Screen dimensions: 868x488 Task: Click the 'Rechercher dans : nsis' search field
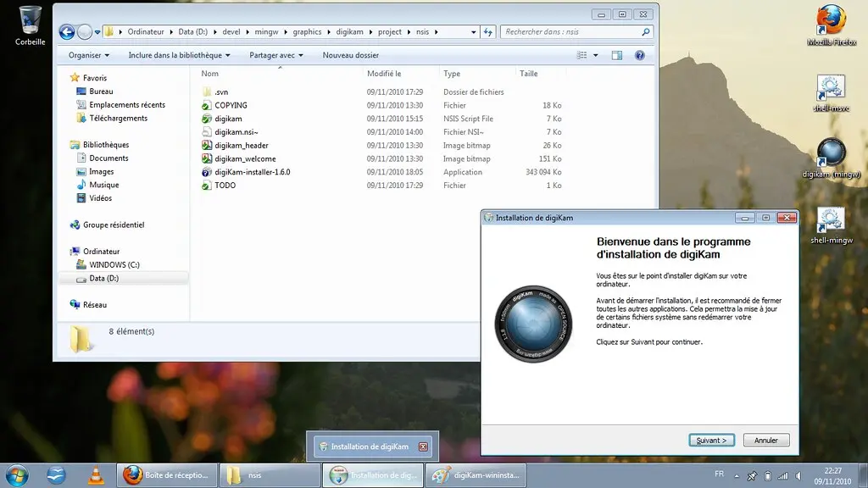[x=568, y=31]
